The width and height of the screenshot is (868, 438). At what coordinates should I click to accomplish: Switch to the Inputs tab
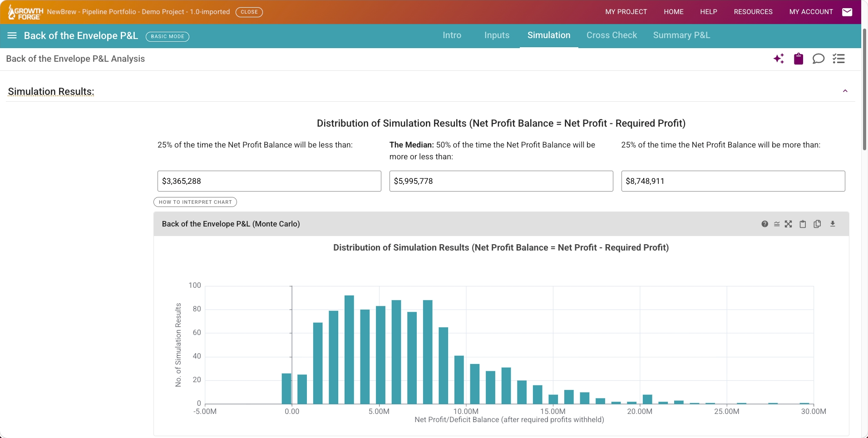pyautogui.click(x=497, y=35)
